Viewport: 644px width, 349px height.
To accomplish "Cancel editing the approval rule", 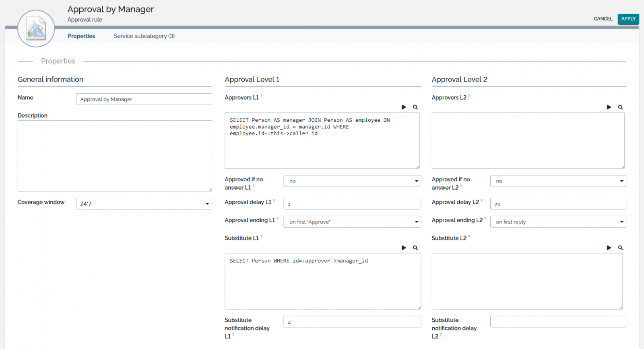I will click(603, 19).
